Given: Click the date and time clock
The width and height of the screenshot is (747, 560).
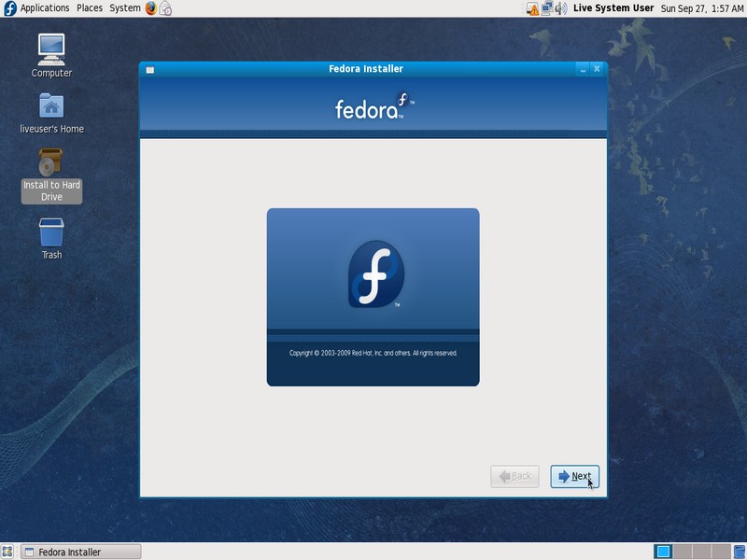Looking at the screenshot, I should click(x=700, y=8).
